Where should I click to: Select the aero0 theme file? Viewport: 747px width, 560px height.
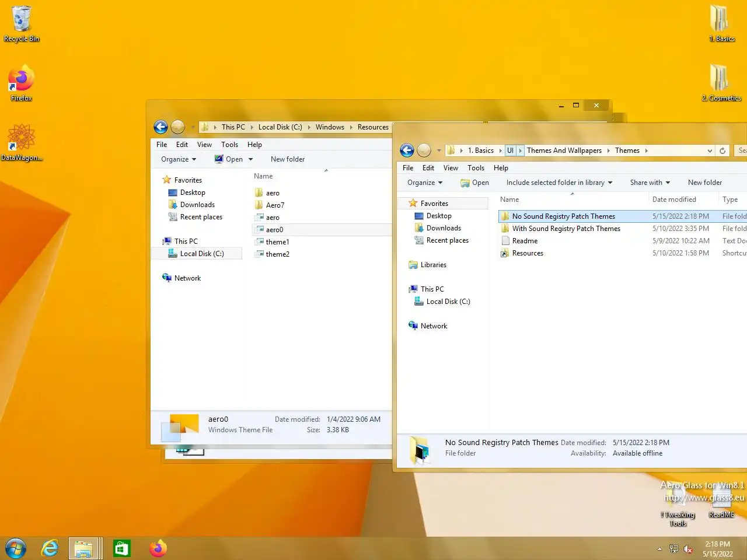point(274,230)
